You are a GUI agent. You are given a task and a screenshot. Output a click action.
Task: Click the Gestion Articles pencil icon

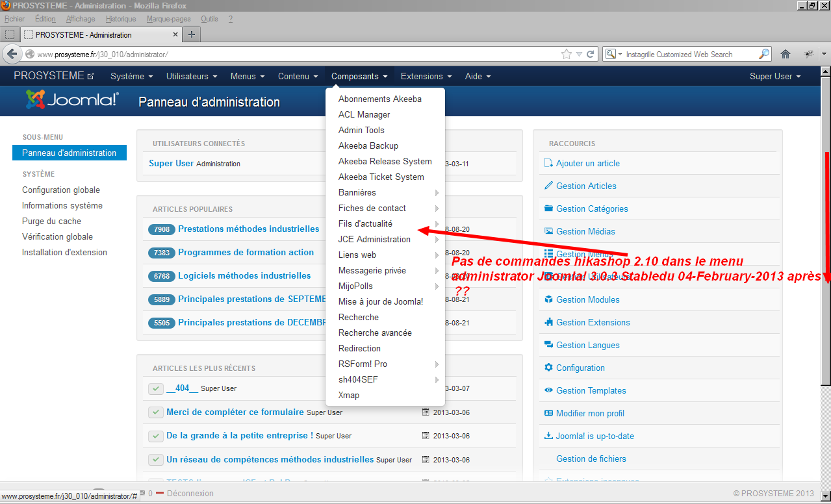(x=548, y=186)
